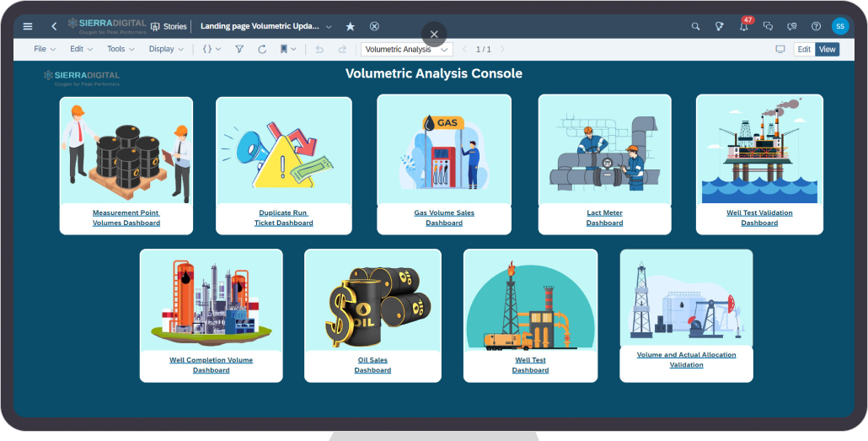Open the hamburger main menu
This screenshot has width=868, height=441.
click(x=28, y=26)
